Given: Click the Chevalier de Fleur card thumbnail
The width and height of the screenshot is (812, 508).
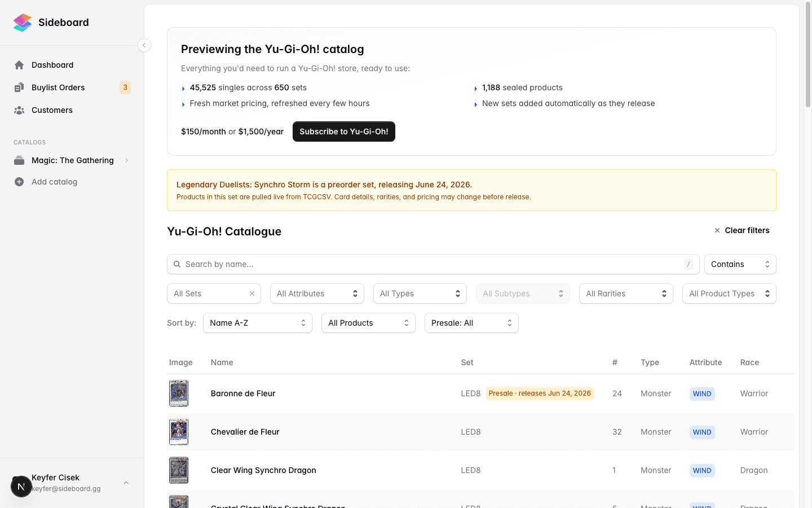Looking at the screenshot, I should [x=179, y=432].
